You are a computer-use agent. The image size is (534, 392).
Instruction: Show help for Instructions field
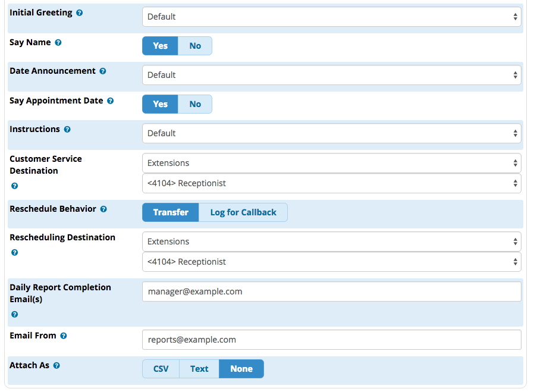coord(67,130)
